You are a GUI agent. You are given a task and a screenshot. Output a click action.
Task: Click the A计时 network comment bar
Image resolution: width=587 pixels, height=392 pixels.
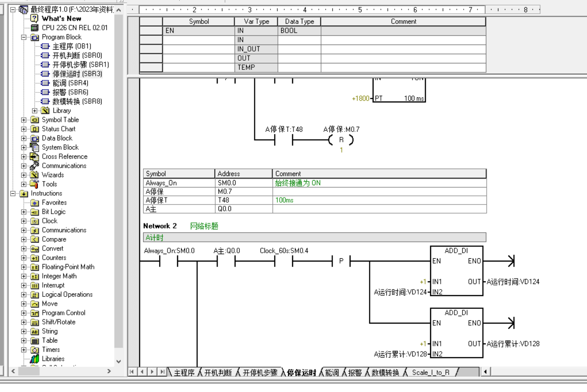(314, 238)
